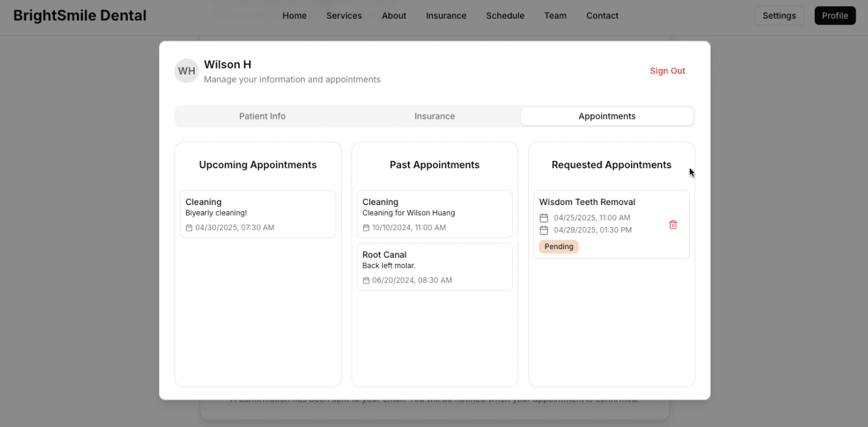Screen dimensions: 868x427
Task: Click the BrightSmile Dental logo
Action: pyautogui.click(x=80, y=16)
